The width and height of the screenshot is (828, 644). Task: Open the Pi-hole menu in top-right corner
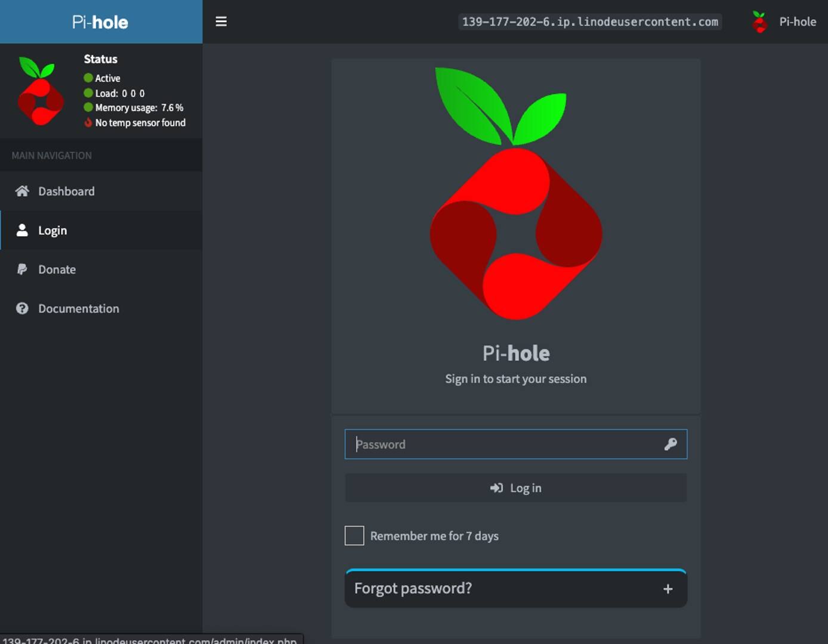784,22
